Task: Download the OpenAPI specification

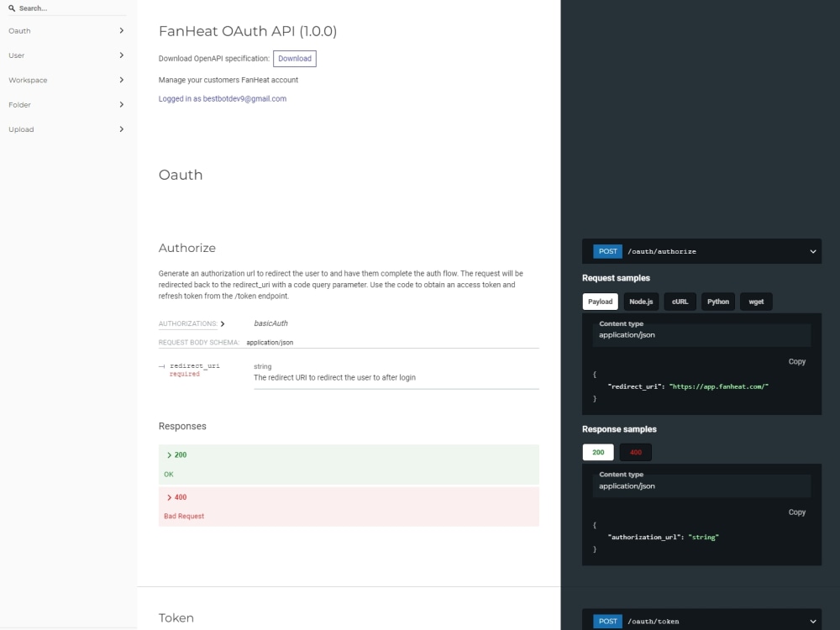Action: tap(295, 59)
